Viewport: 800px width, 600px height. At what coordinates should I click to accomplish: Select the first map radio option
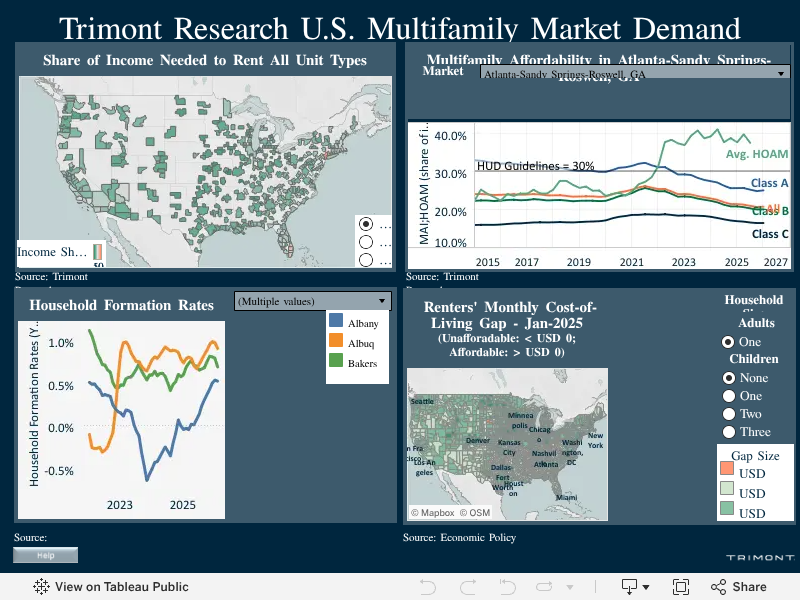click(x=366, y=224)
